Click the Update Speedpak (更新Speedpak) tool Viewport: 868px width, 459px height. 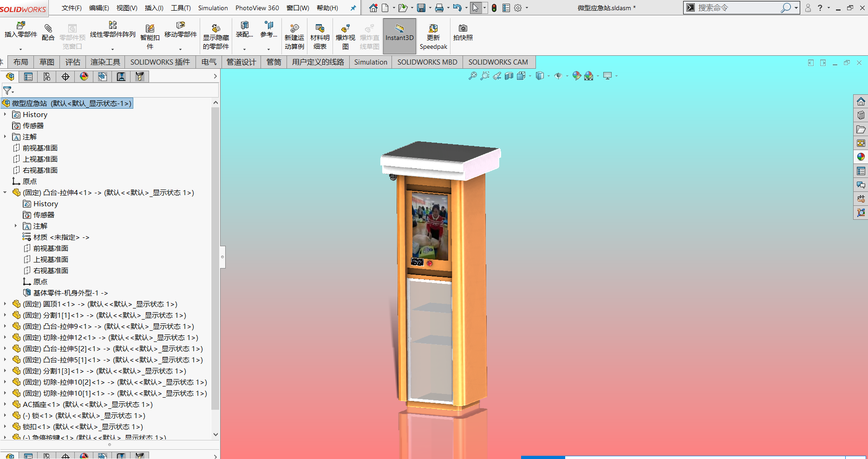click(433, 37)
